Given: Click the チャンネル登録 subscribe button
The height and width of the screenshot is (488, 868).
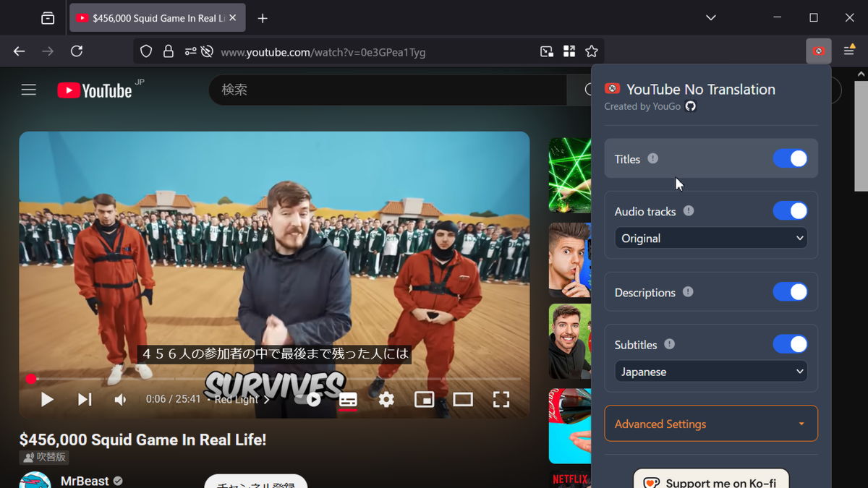Looking at the screenshot, I should (x=256, y=482).
